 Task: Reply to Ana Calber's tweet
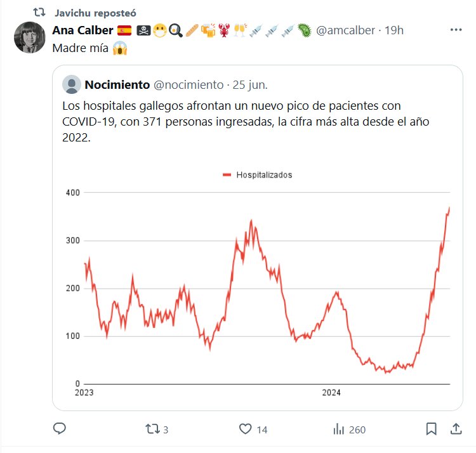[x=60, y=430]
